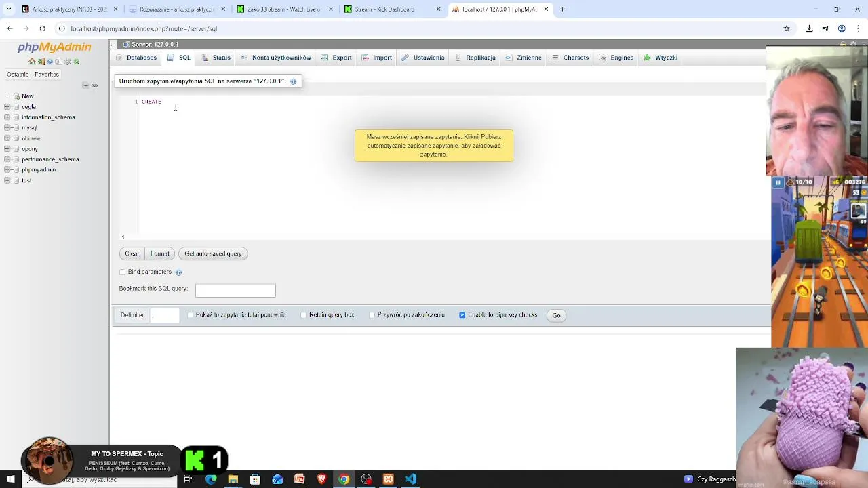The width and height of the screenshot is (868, 488).
Task: Open the Windows Start menu
Action: click(x=10, y=479)
